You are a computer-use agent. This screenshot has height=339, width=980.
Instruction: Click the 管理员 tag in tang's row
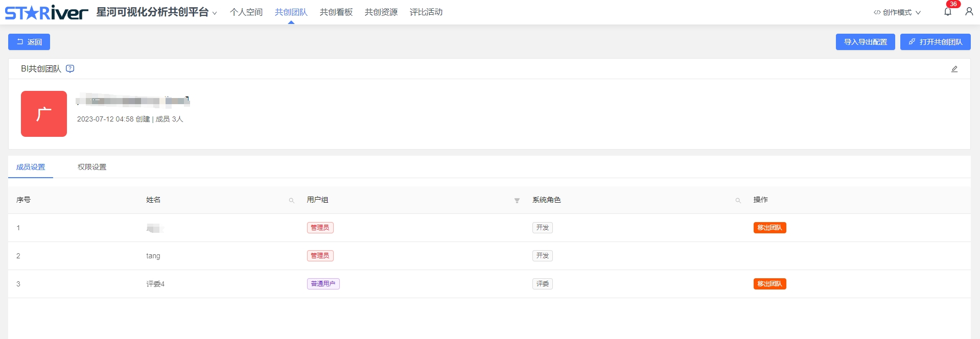coord(320,256)
